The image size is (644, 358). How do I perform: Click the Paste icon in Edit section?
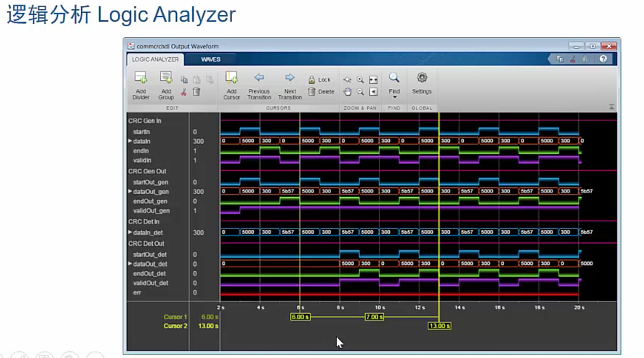[x=197, y=79]
